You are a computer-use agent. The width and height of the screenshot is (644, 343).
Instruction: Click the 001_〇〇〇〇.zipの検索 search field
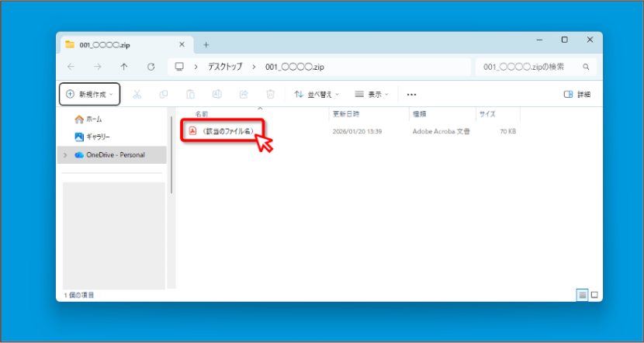pos(536,67)
